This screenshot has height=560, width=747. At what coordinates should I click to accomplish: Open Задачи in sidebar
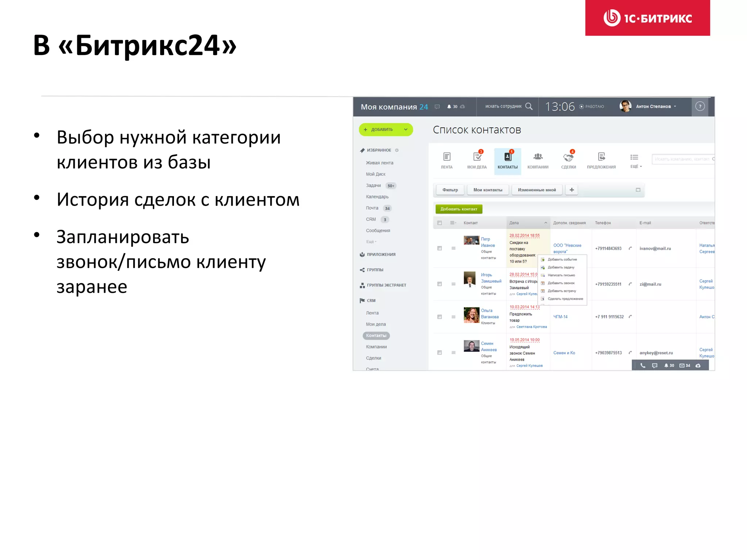click(x=373, y=186)
